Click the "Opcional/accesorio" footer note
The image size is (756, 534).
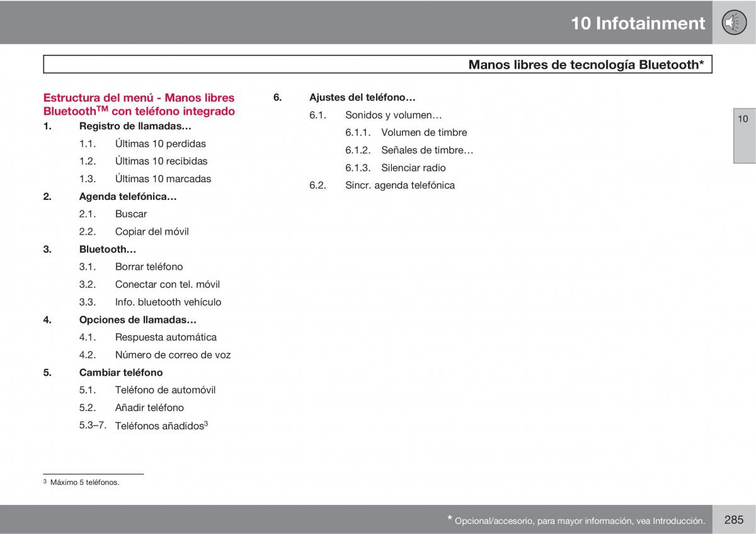576,521
